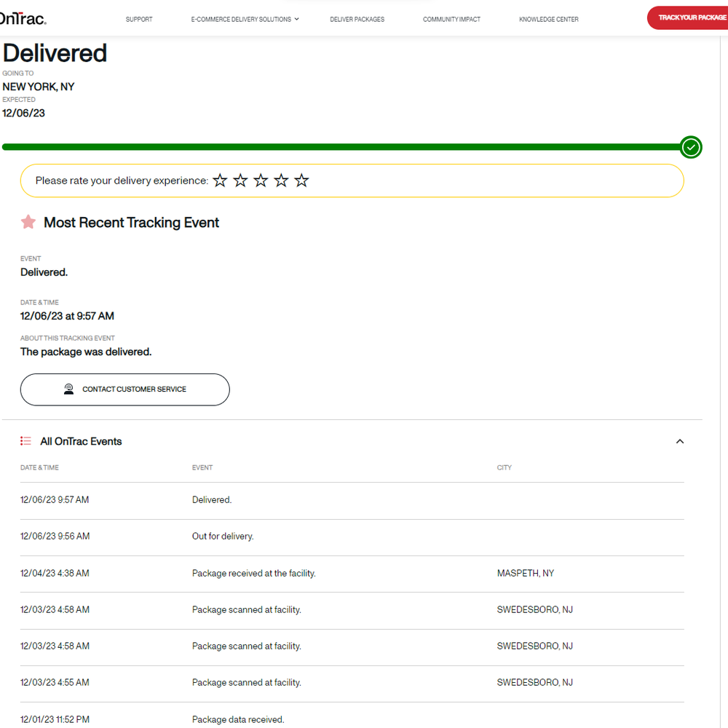The image size is (728, 728).
Task: Click the green delivery progress bar
Action: point(341,147)
